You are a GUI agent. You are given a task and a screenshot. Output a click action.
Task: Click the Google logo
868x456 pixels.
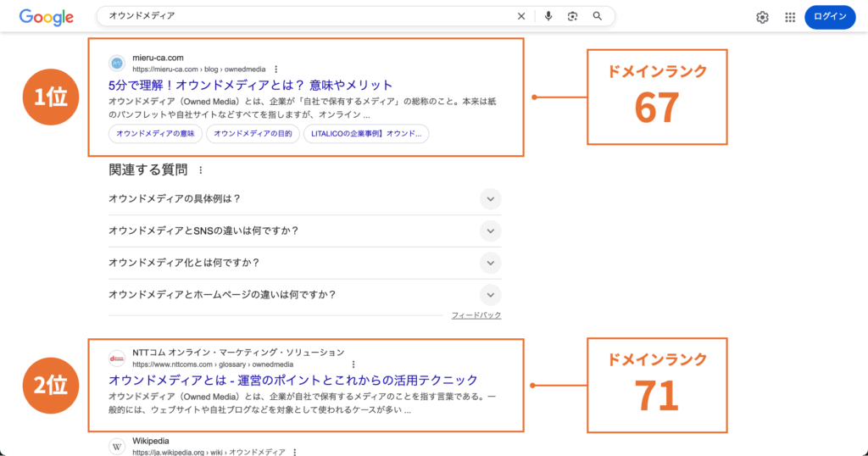pyautogui.click(x=47, y=17)
